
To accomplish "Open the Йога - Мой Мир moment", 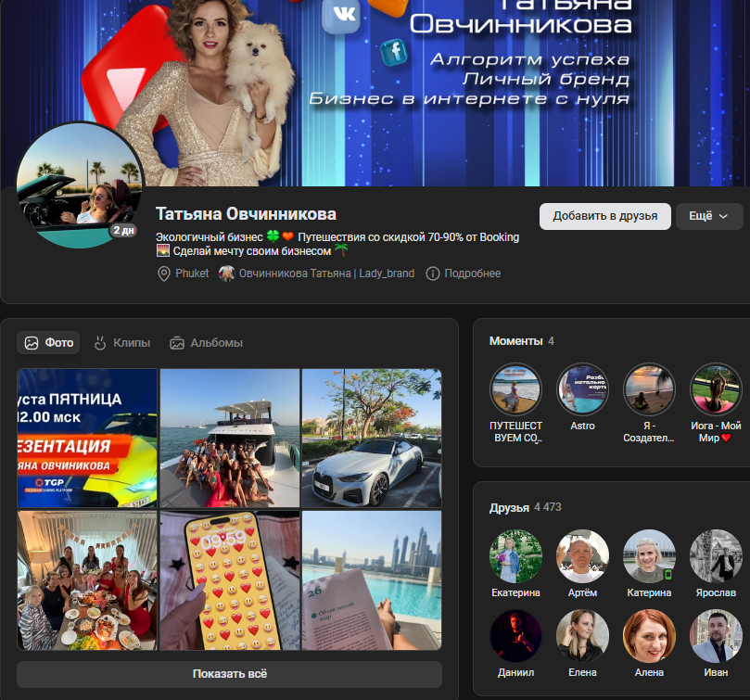I will tap(716, 388).
